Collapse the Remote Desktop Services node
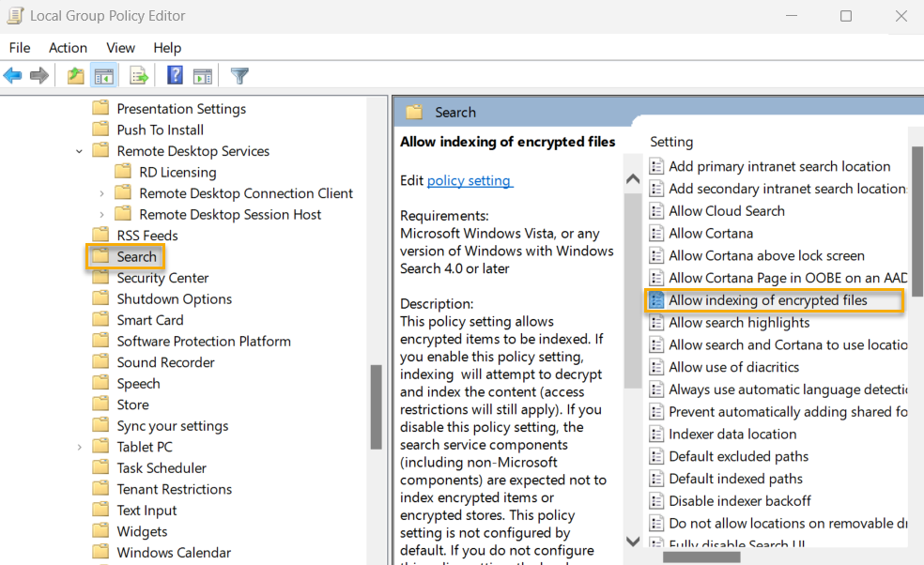This screenshot has height=565, width=924. click(80, 151)
